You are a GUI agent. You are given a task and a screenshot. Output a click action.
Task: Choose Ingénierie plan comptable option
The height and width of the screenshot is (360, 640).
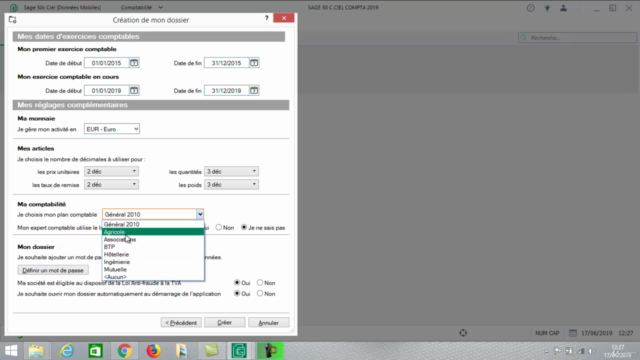pyautogui.click(x=153, y=262)
